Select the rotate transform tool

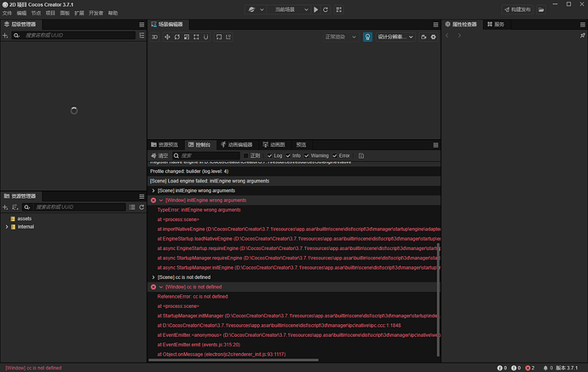tap(177, 37)
